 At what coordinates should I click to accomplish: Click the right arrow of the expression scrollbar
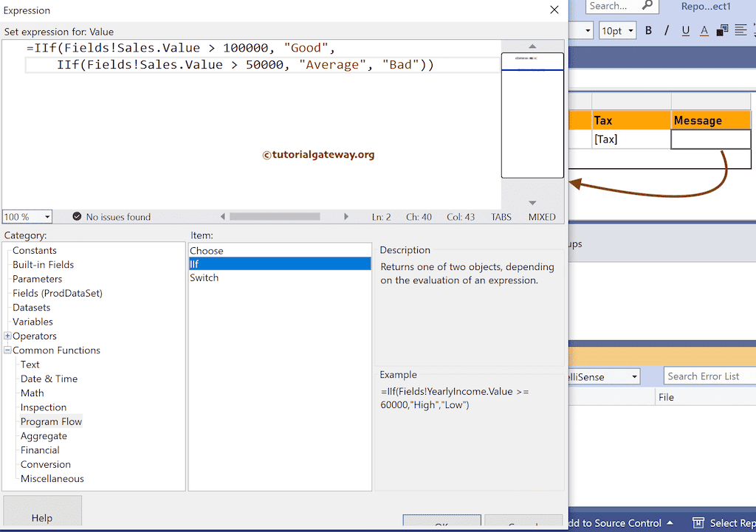[x=346, y=216]
